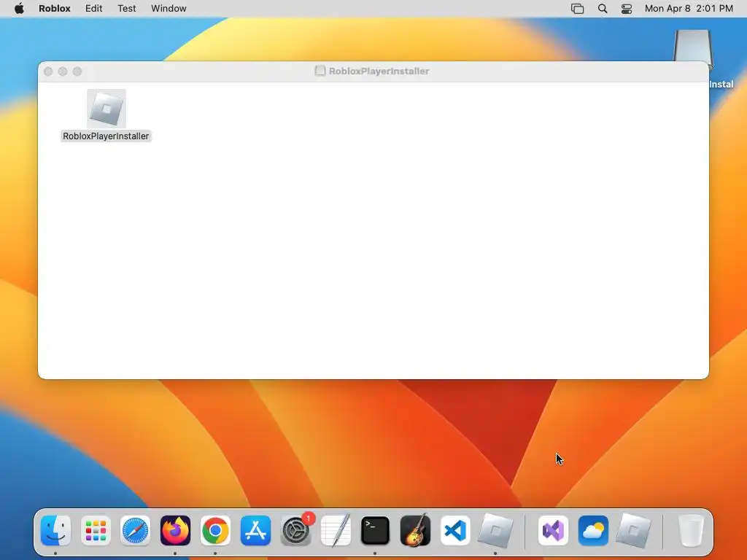The width and height of the screenshot is (747, 560).
Task: Open the Edit menu
Action: [x=93, y=9]
